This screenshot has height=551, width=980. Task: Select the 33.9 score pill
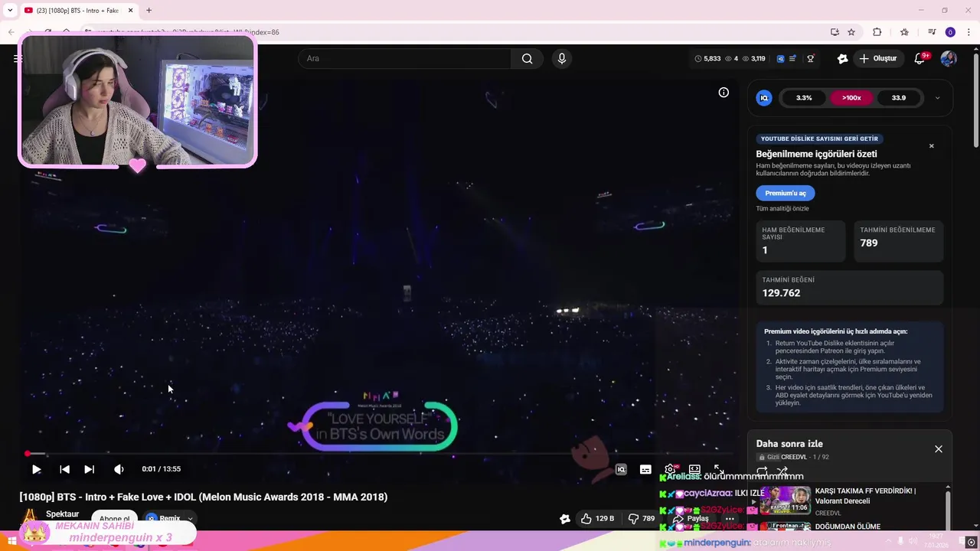[899, 98]
